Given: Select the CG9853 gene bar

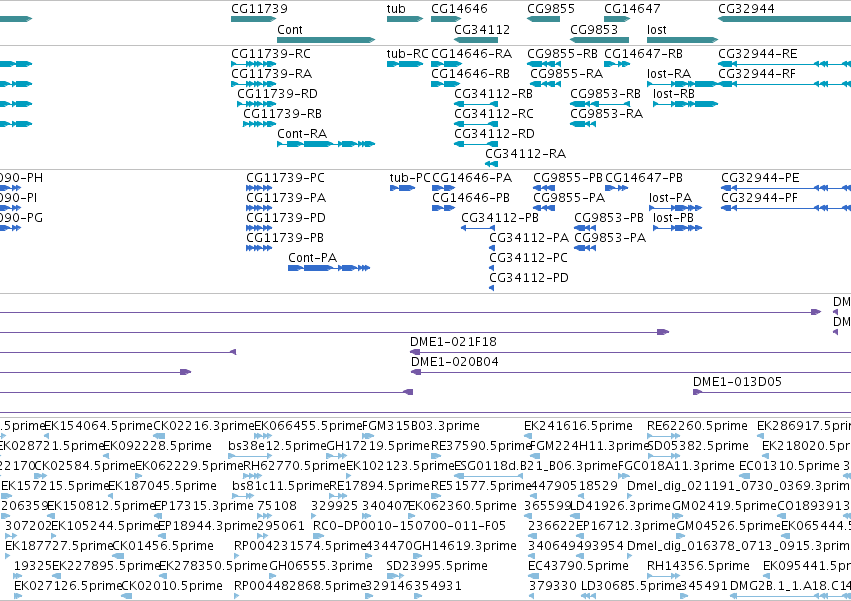Looking at the screenshot, I should [599, 40].
